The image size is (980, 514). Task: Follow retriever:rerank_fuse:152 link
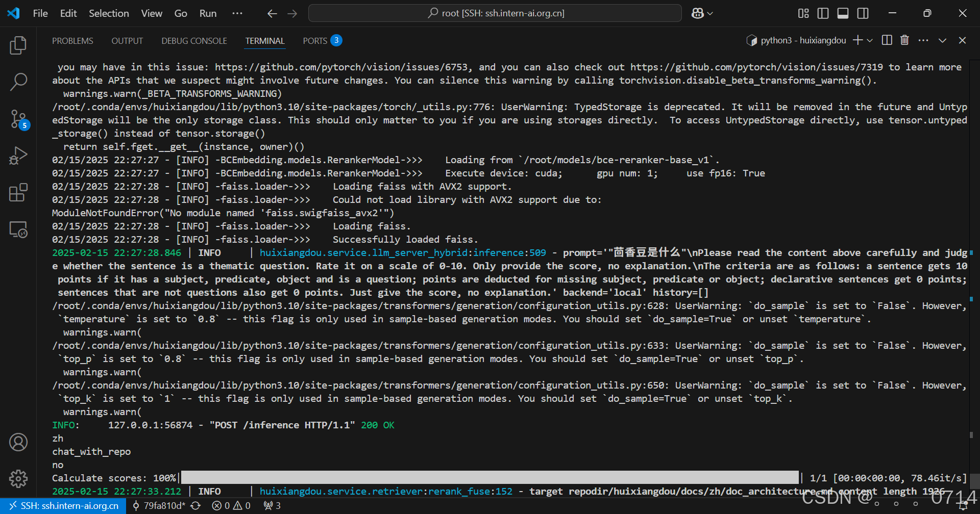coord(386,492)
